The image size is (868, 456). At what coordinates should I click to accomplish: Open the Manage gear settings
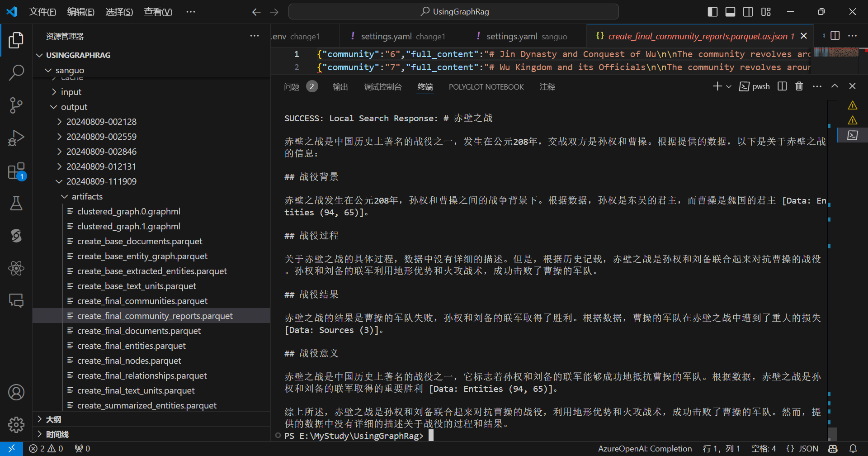click(x=16, y=424)
